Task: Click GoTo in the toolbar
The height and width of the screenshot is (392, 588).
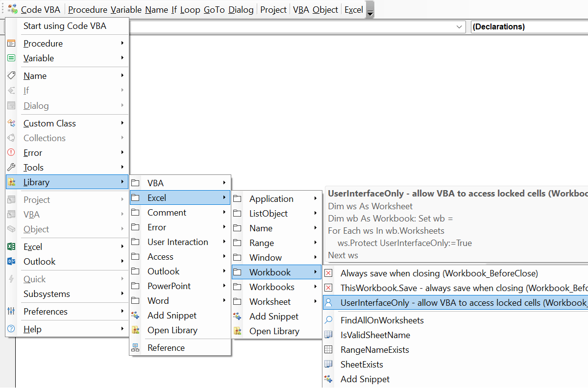Action: point(214,10)
